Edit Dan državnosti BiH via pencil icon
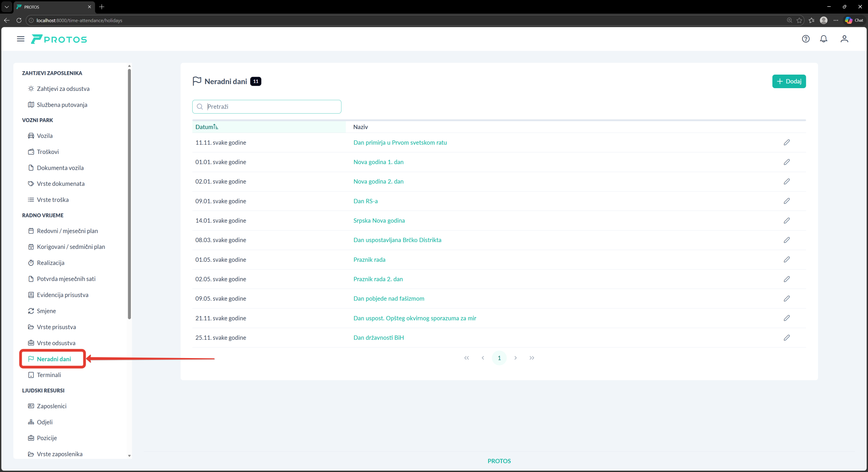 [787, 338]
